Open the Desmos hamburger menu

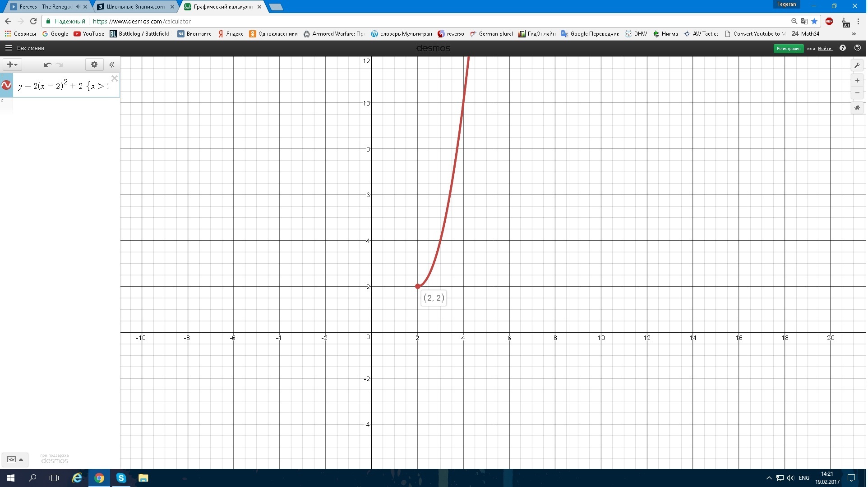tap(8, 48)
